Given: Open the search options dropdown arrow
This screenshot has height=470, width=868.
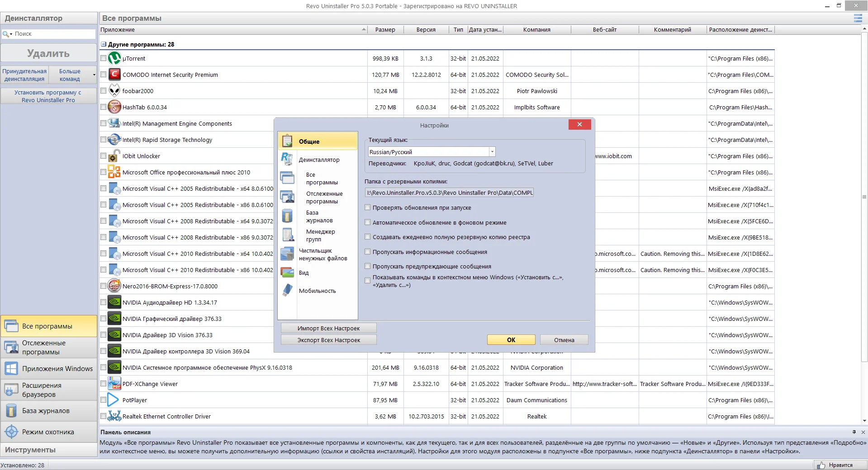Looking at the screenshot, I should [11, 34].
